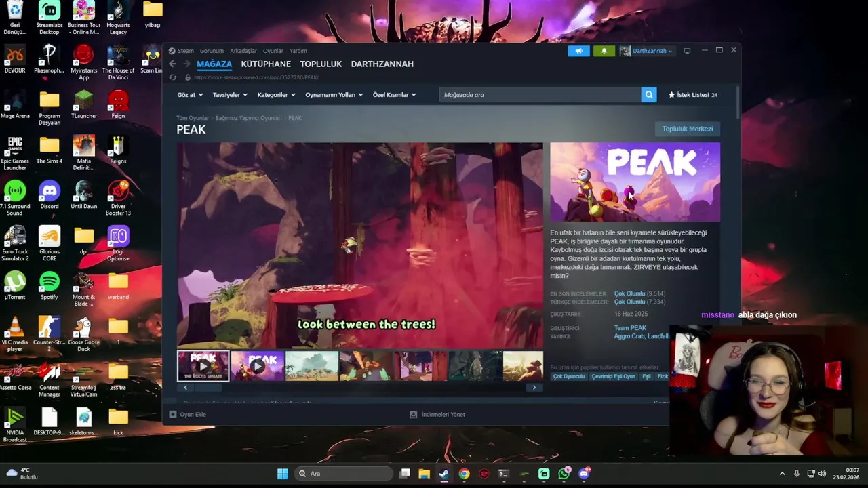Click the PEAK game capsule image
The width and height of the screenshot is (868, 488).
635,182
